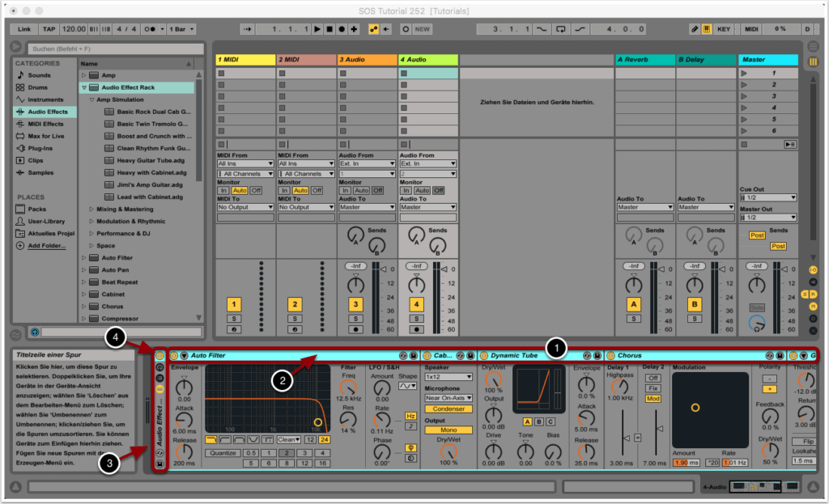Click the Auto Filter Freq knob
Screen dimensions: 829x504
[x=348, y=388]
